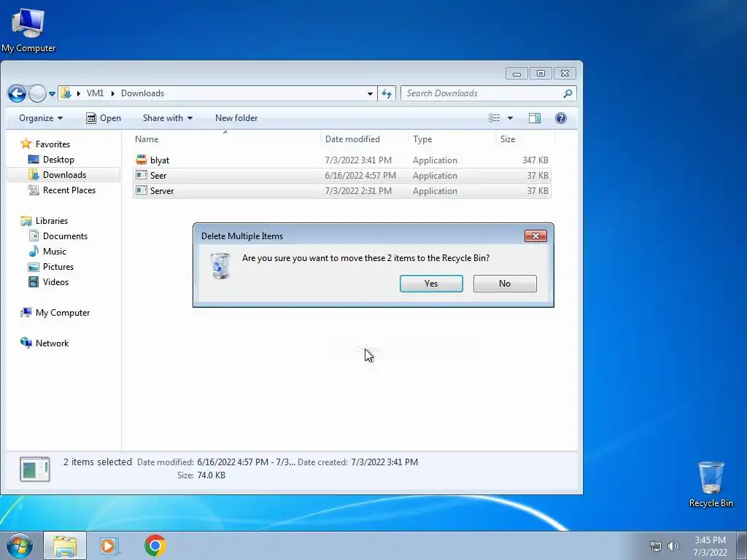Select Libraries in navigation pane
The image size is (747, 560).
tap(52, 221)
